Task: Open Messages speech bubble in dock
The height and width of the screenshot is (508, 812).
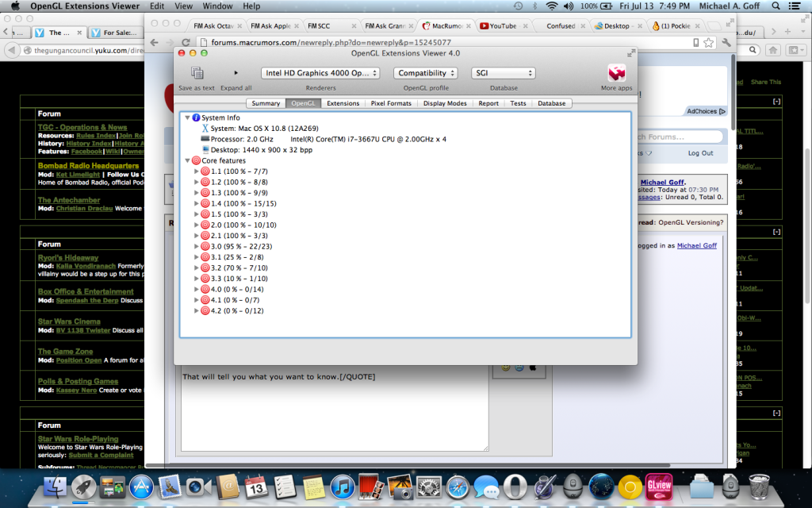Action: pyautogui.click(x=486, y=487)
